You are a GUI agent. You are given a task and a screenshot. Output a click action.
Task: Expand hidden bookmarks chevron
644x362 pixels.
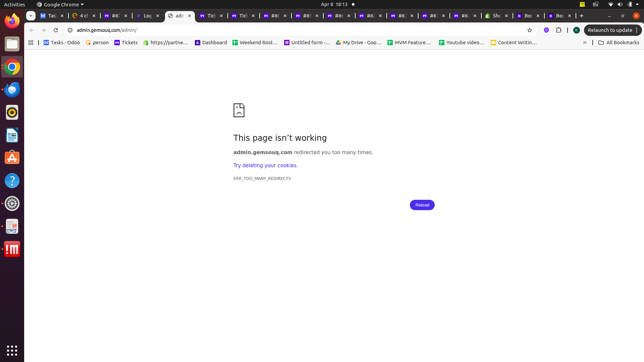click(x=585, y=43)
